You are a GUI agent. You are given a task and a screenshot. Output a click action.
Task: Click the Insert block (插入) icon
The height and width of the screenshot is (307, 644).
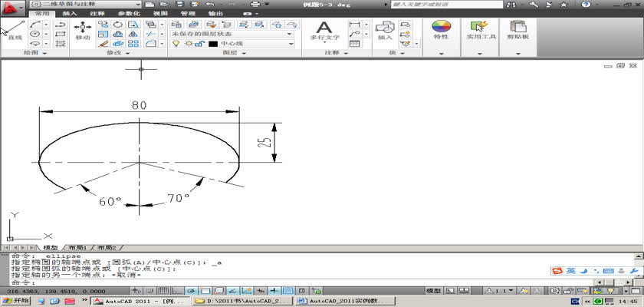(x=385, y=31)
